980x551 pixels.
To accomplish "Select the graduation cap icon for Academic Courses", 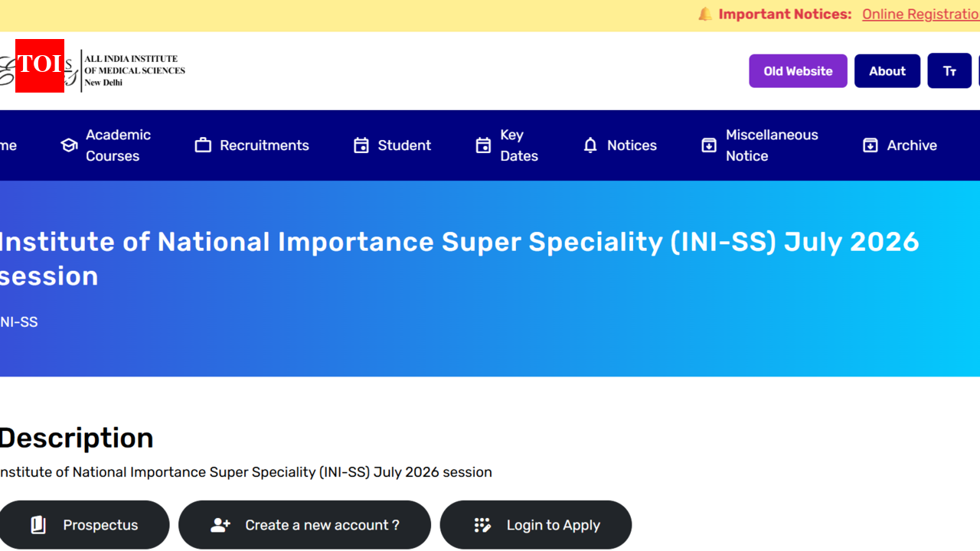I will [x=68, y=145].
